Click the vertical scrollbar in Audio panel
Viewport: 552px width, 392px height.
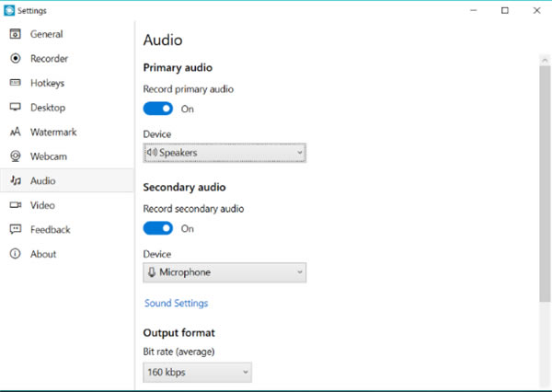pos(544,184)
